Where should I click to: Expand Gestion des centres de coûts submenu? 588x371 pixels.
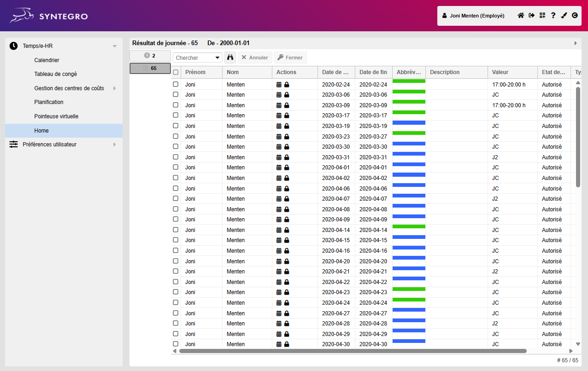[x=114, y=88]
